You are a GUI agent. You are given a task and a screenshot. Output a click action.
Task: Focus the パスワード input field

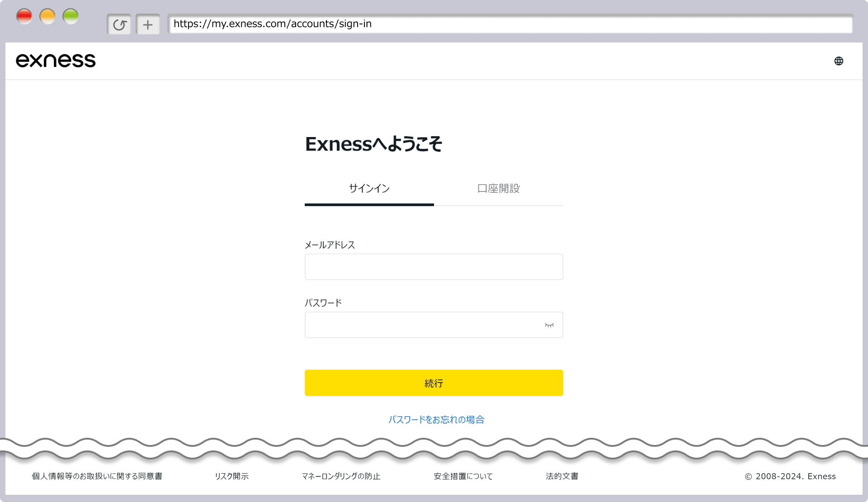pos(434,325)
